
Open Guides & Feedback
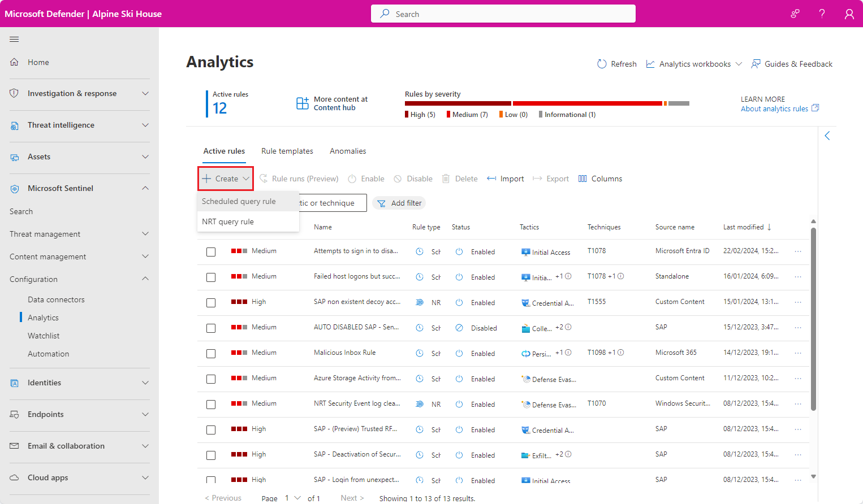pos(792,64)
